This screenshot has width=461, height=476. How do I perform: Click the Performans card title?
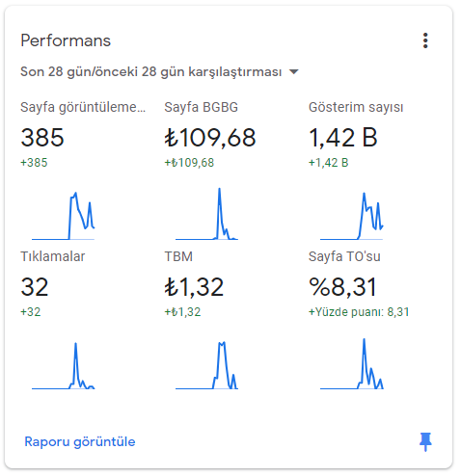click(66, 40)
